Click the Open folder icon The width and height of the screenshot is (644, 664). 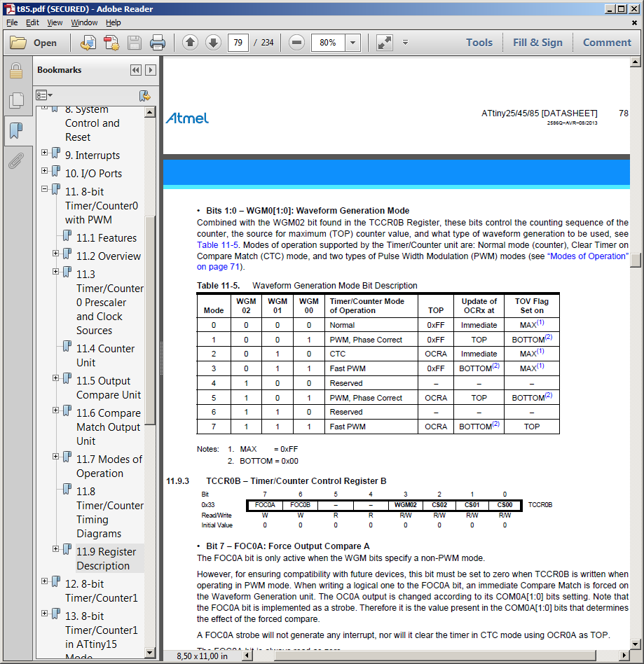point(18,43)
